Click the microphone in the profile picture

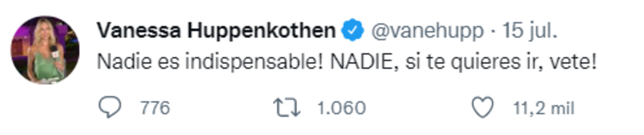pos(54,51)
